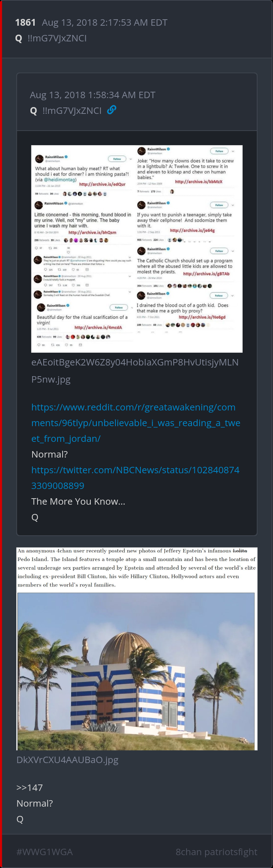Image resolution: width=273 pixels, height=868 pixels.
Task: Click the archive.is/Ne6gd link in image
Action: pyautogui.click(x=202, y=317)
